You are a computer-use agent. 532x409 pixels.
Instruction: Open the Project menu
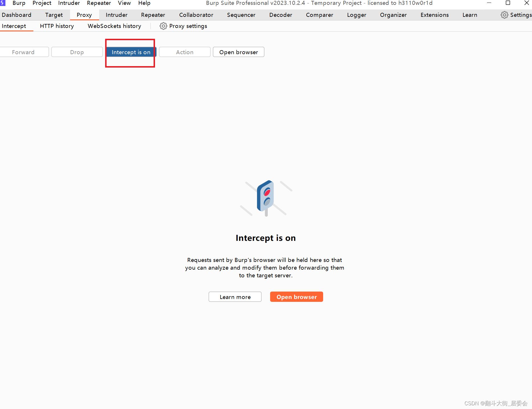click(x=42, y=3)
